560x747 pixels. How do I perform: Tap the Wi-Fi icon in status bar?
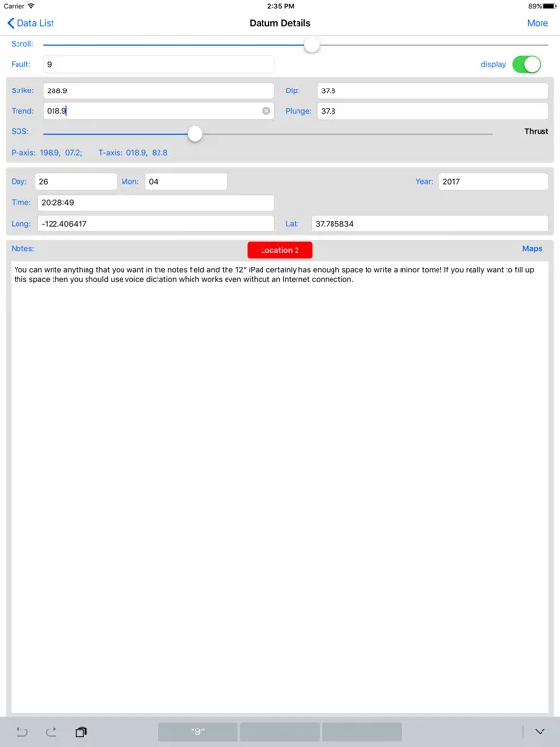(x=31, y=6)
